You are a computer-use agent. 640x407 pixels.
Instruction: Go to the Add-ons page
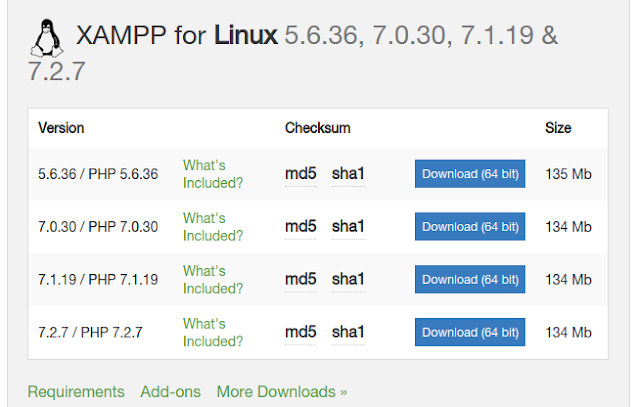170,392
